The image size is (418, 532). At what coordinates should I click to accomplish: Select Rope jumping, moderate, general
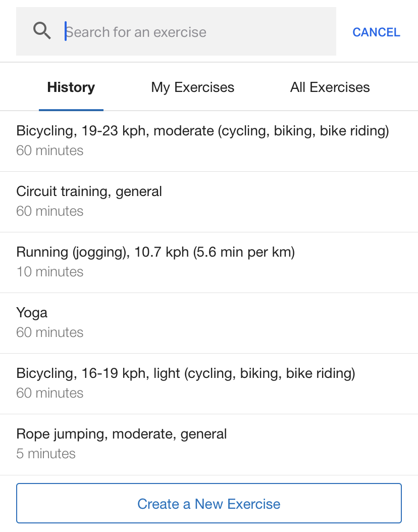122,434
